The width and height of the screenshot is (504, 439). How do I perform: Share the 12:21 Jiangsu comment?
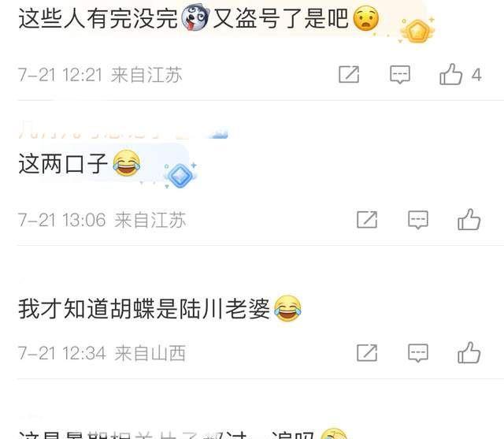click(349, 74)
